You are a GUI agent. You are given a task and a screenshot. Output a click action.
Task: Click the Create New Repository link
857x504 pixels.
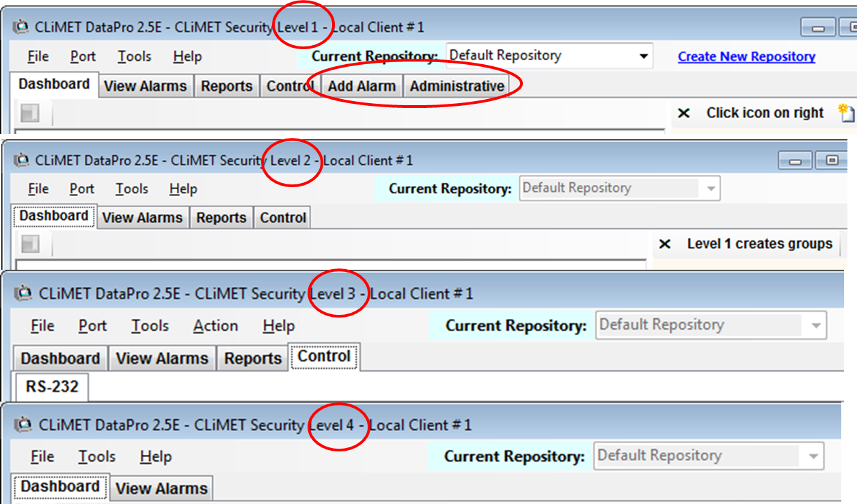click(x=746, y=57)
